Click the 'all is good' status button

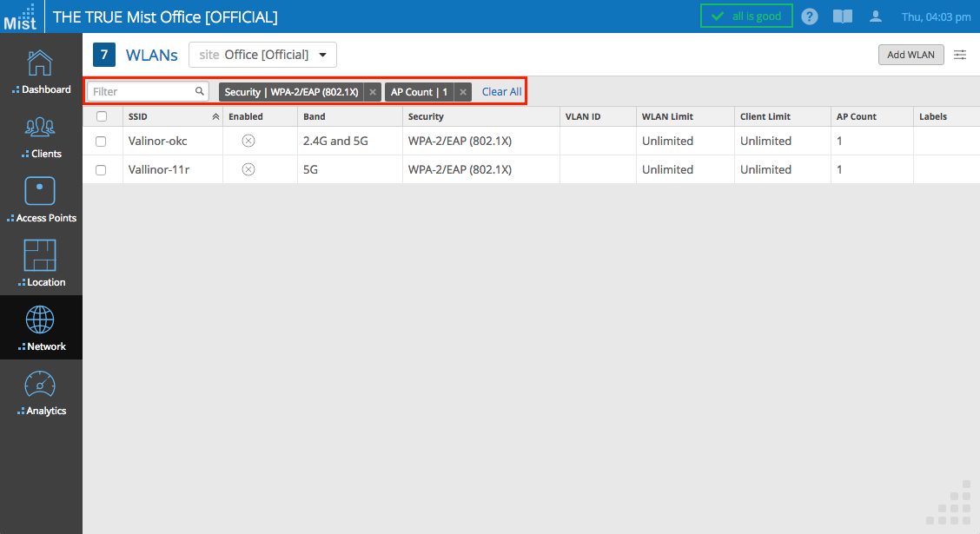(x=746, y=16)
